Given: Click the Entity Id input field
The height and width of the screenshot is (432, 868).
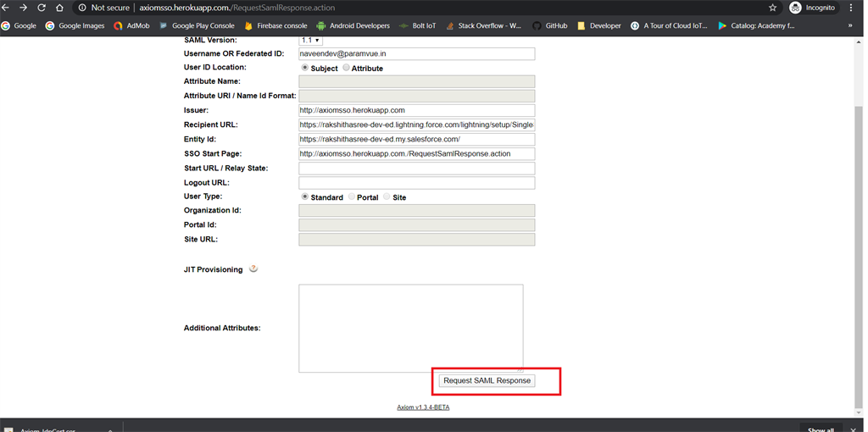Looking at the screenshot, I should pos(417,139).
